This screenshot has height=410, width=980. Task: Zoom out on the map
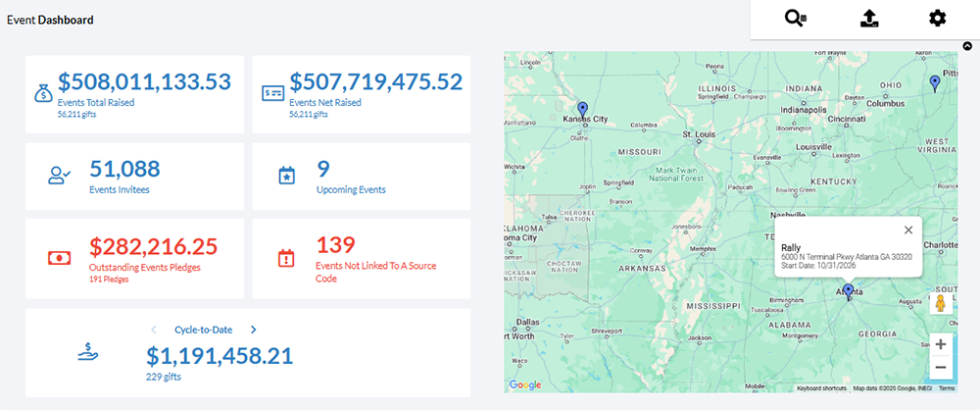point(941,368)
